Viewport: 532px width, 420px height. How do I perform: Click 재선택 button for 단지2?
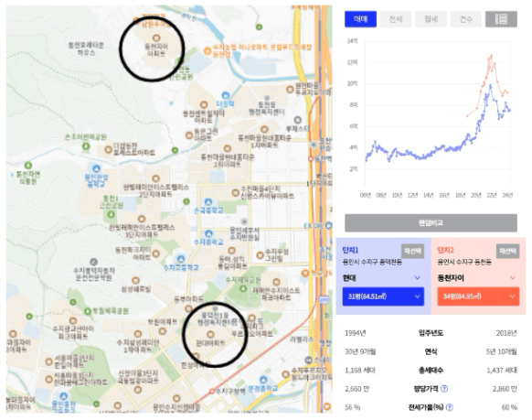point(508,252)
